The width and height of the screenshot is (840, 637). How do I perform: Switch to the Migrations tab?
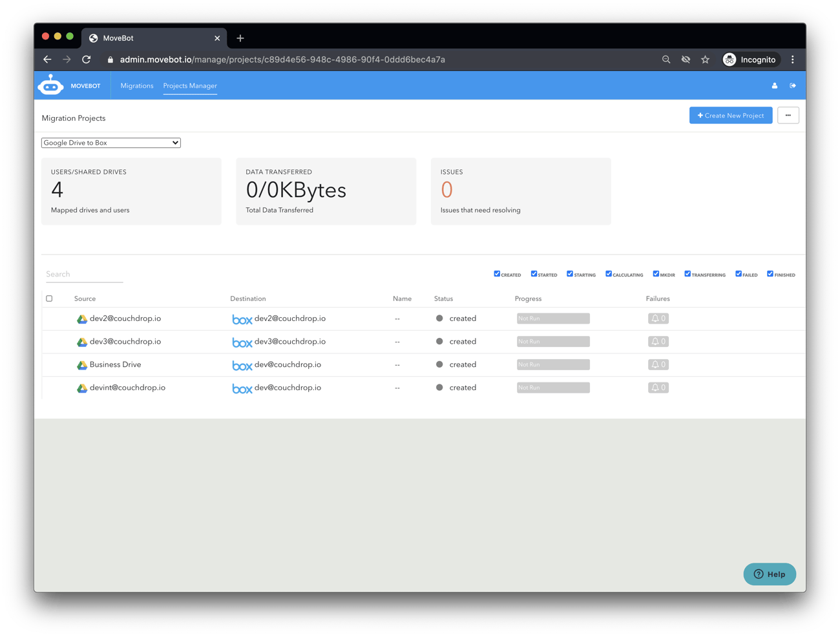pyautogui.click(x=137, y=85)
